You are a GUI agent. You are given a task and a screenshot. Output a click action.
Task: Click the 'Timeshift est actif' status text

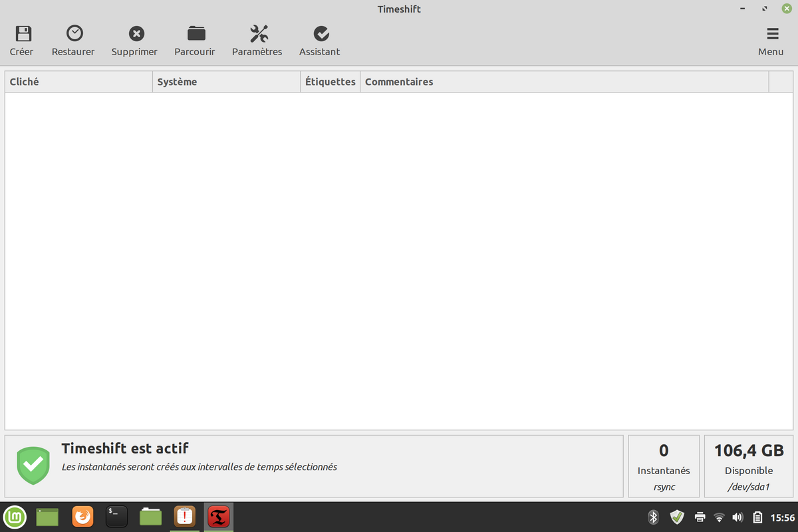click(125, 448)
